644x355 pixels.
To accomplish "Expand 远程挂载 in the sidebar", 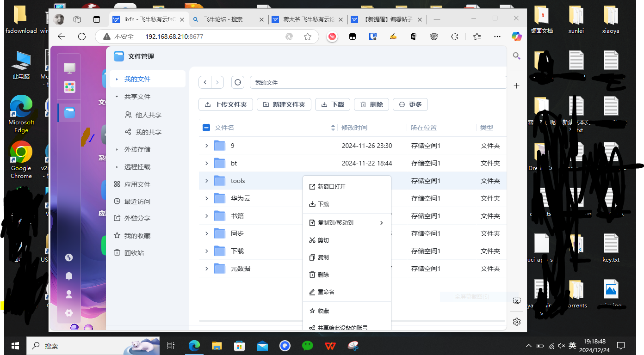I will pos(117,167).
